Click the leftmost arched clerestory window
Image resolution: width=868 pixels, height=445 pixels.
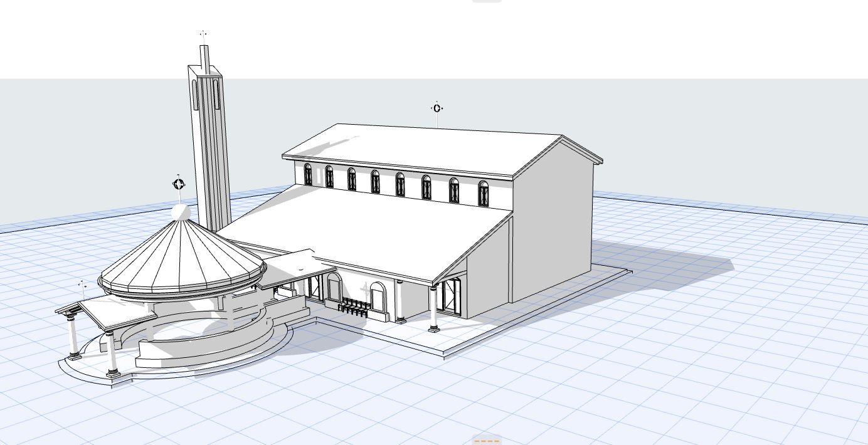click(x=308, y=174)
